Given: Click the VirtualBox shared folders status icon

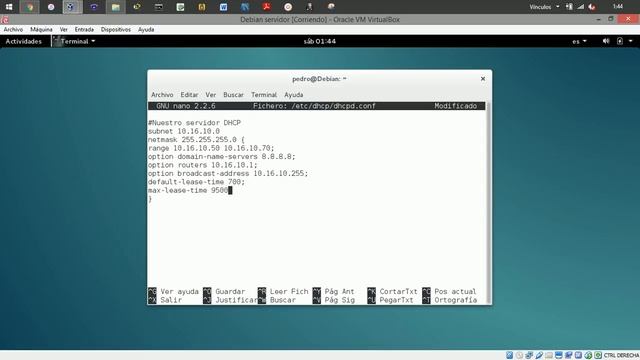Looking at the screenshot, I should [549, 355].
